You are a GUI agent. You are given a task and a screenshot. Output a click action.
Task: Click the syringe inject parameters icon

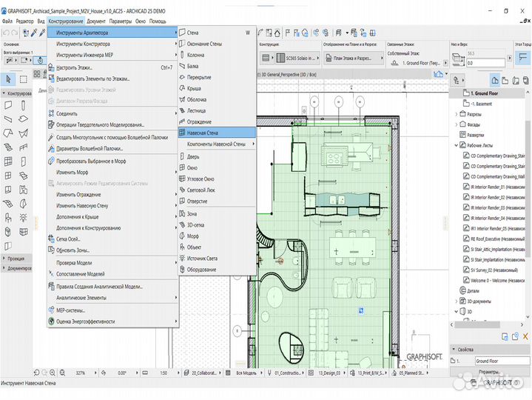click(x=42, y=33)
